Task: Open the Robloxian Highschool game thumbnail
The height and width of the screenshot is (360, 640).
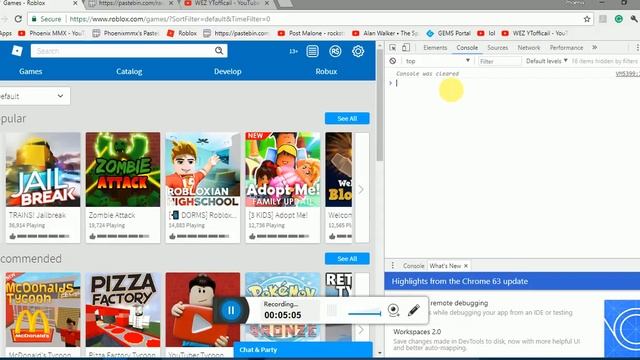Action: tap(203, 169)
